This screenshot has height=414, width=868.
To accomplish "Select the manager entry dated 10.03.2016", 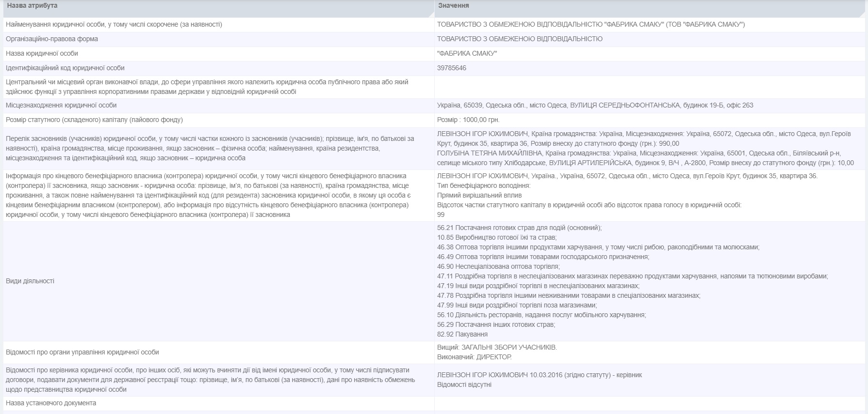I will click(539, 375).
